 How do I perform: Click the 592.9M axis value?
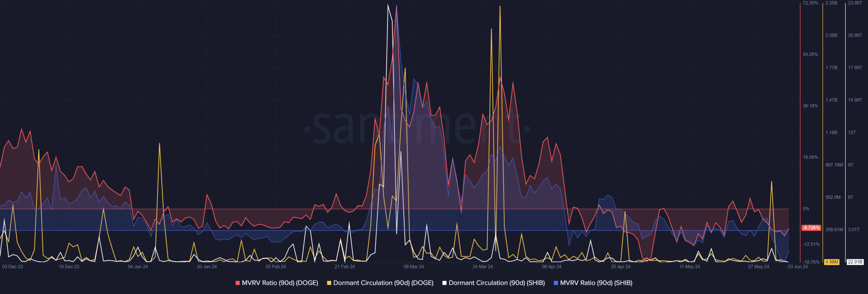pos(833,197)
